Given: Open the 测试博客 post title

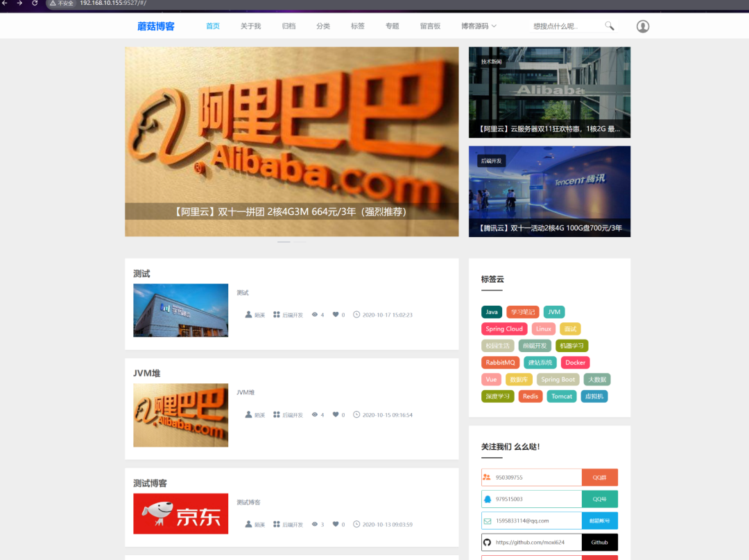Looking at the screenshot, I should click(x=150, y=483).
